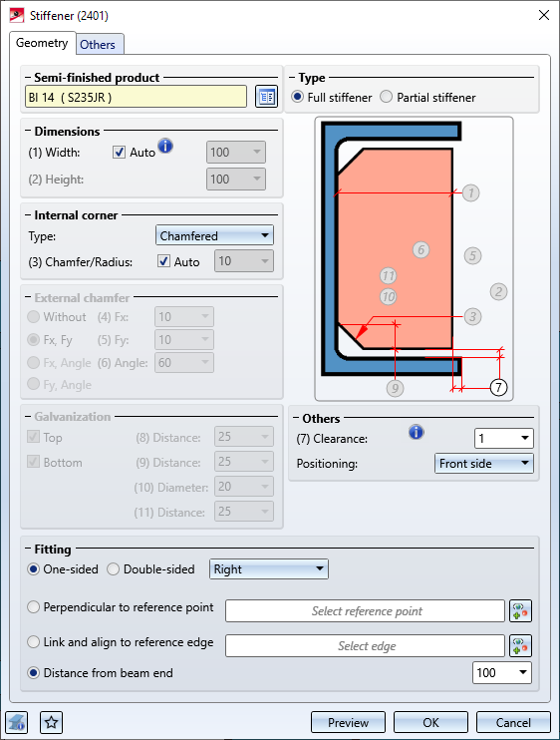The image size is (560, 740).
Task: Click the info icon next to Width Auto
Action: (165, 146)
